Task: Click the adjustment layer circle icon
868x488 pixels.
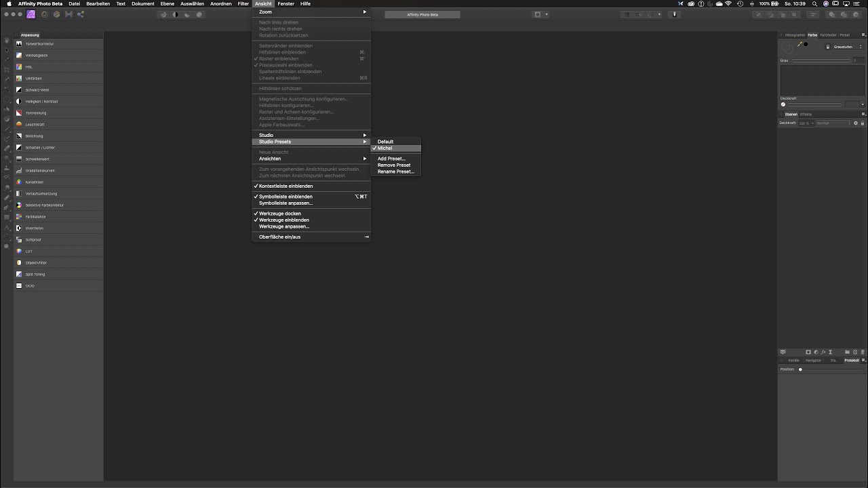Action: tap(816, 352)
